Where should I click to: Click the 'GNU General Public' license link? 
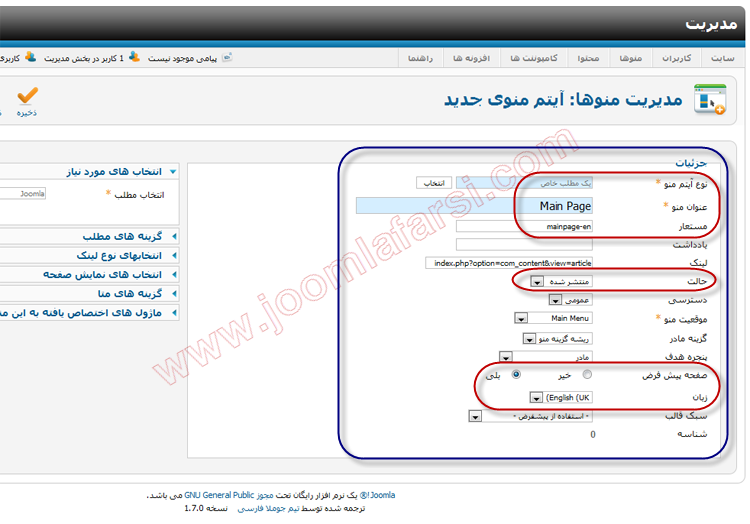pyautogui.click(x=219, y=495)
